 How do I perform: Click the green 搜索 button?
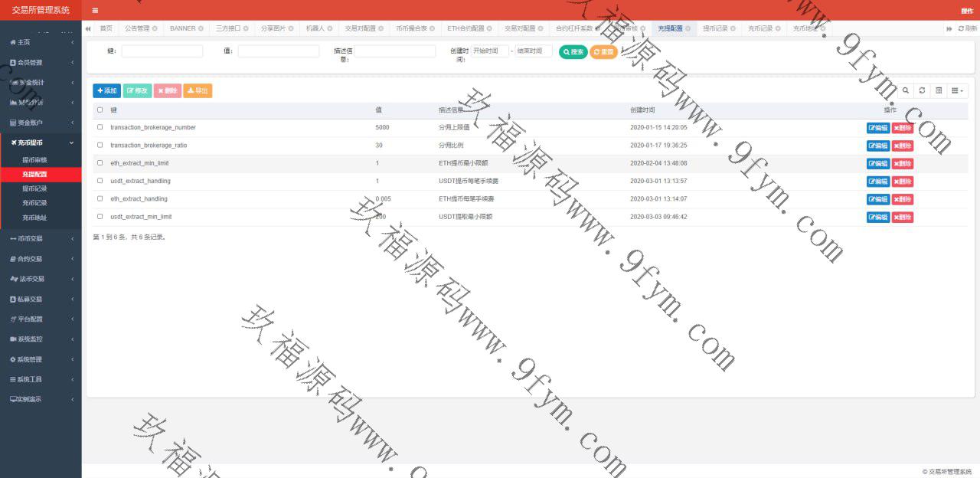pos(573,52)
